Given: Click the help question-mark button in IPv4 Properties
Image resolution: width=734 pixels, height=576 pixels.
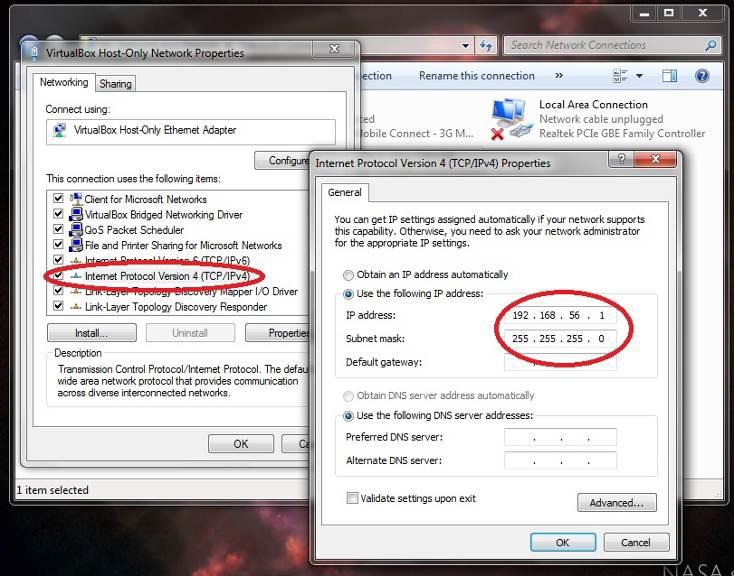Looking at the screenshot, I should pos(621,159).
